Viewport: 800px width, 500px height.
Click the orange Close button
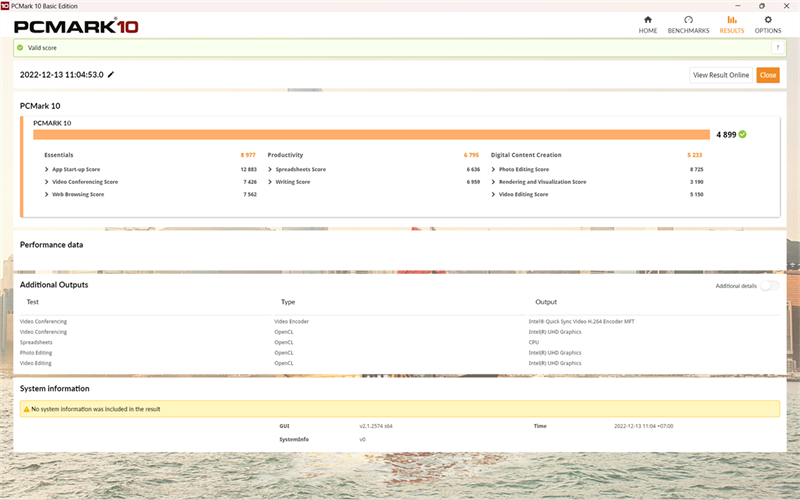point(768,75)
